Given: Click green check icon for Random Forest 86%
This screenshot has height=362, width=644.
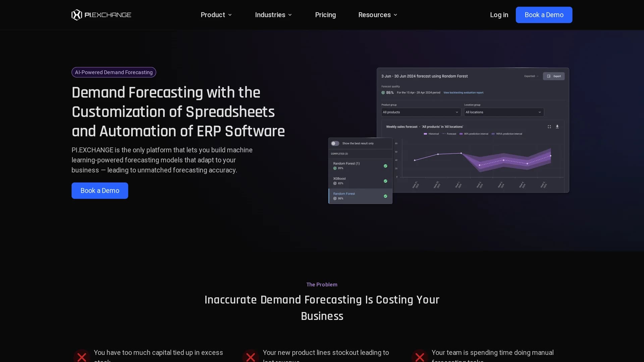Looking at the screenshot, I should (385, 196).
